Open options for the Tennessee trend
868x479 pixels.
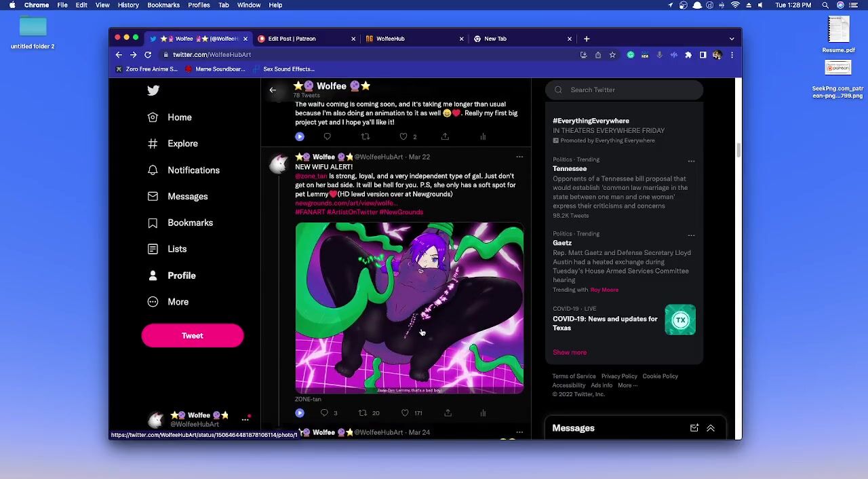691,161
